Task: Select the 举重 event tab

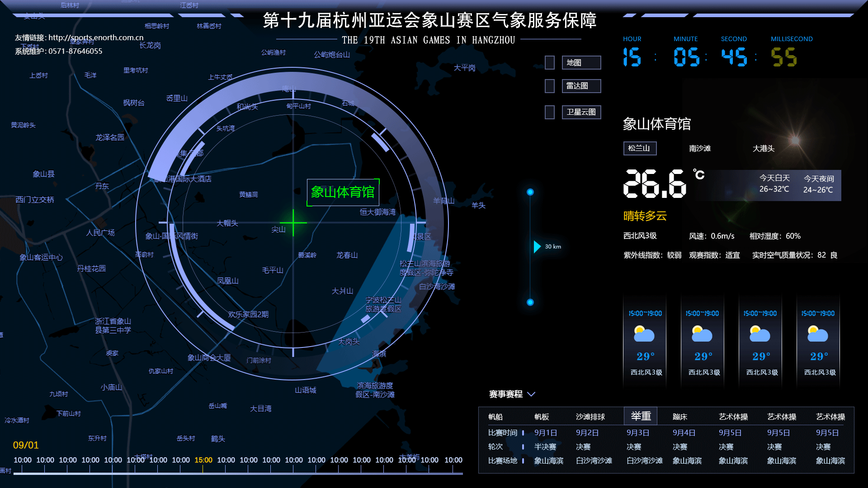Action: pos(641,416)
